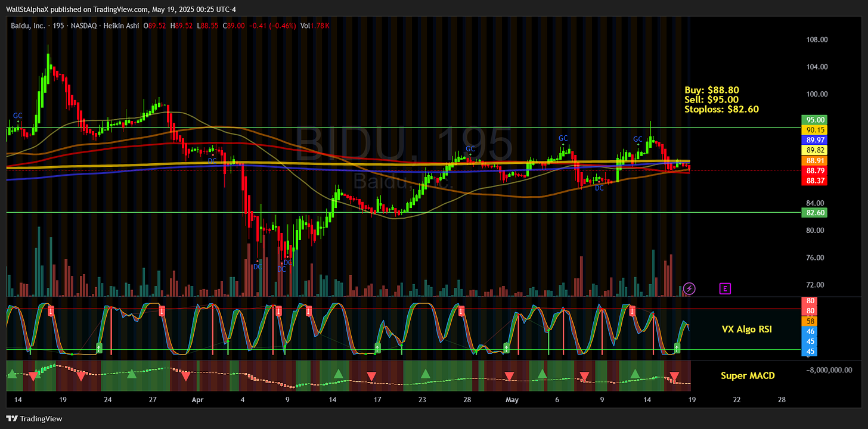Viewport: 868px width, 429px height.
Task: Click the orange 58 RSI value tag
Action: tap(811, 321)
